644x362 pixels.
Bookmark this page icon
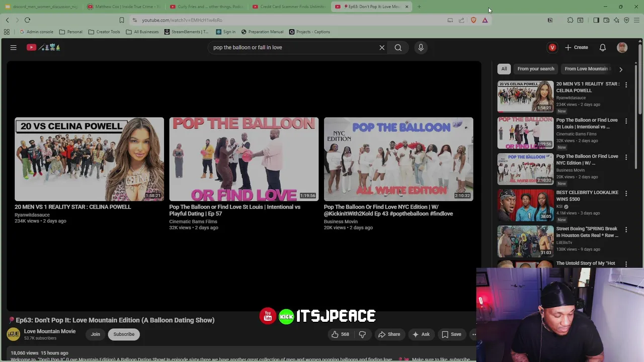click(122, 20)
